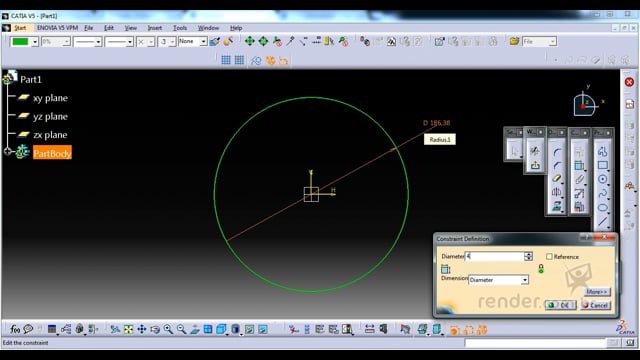Select the Circle tool in Profile toolbar
Viewport: 640px width, 360px height.
tap(602, 179)
